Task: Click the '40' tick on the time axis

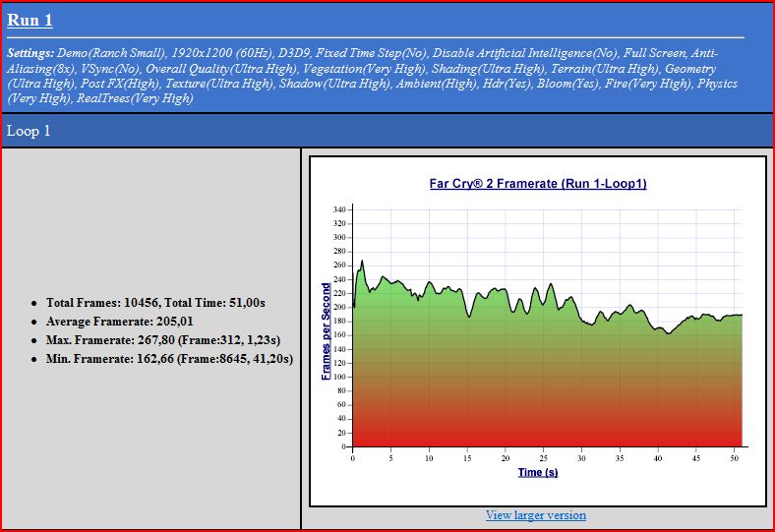Action: click(x=658, y=458)
